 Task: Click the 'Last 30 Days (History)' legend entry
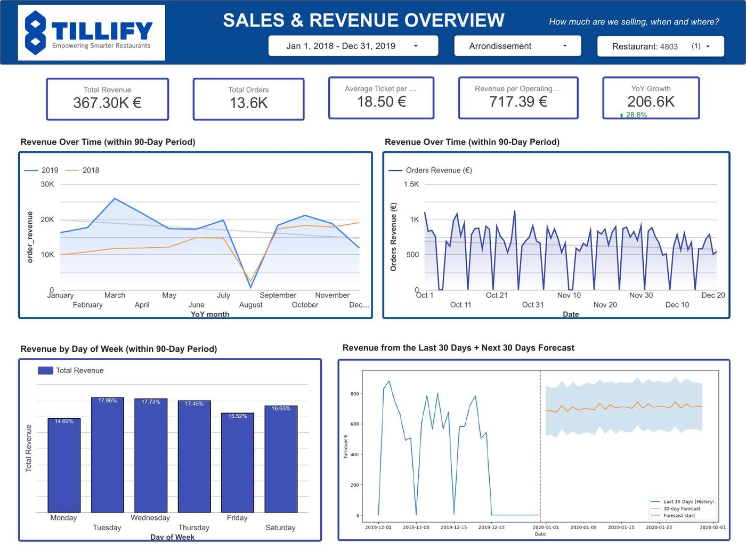683,501
